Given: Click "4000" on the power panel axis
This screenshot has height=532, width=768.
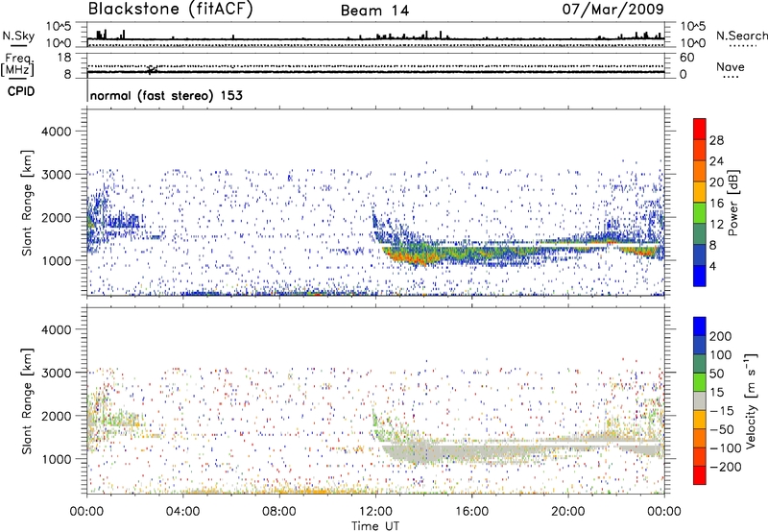Looking at the screenshot, I should pos(56,132).
